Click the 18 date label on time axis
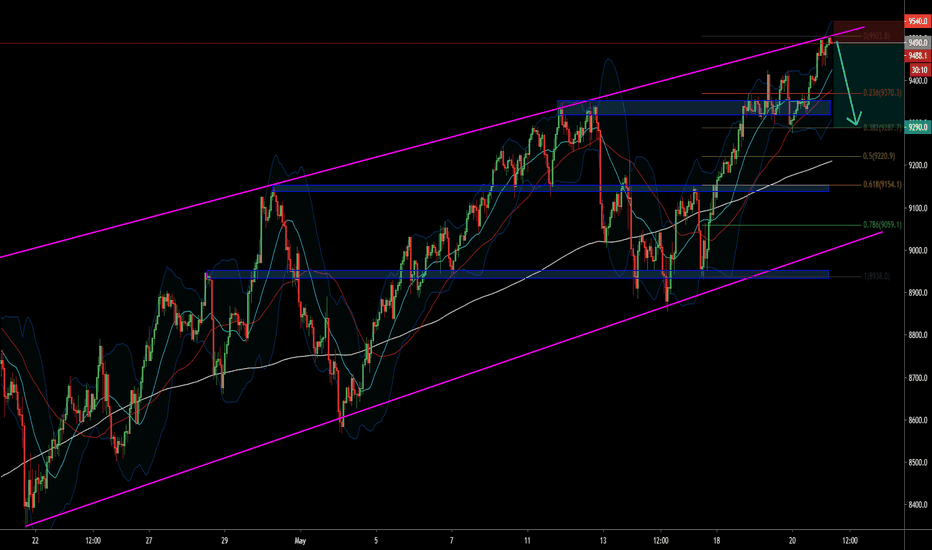The image size is (932, 550). tap(717, 540)
